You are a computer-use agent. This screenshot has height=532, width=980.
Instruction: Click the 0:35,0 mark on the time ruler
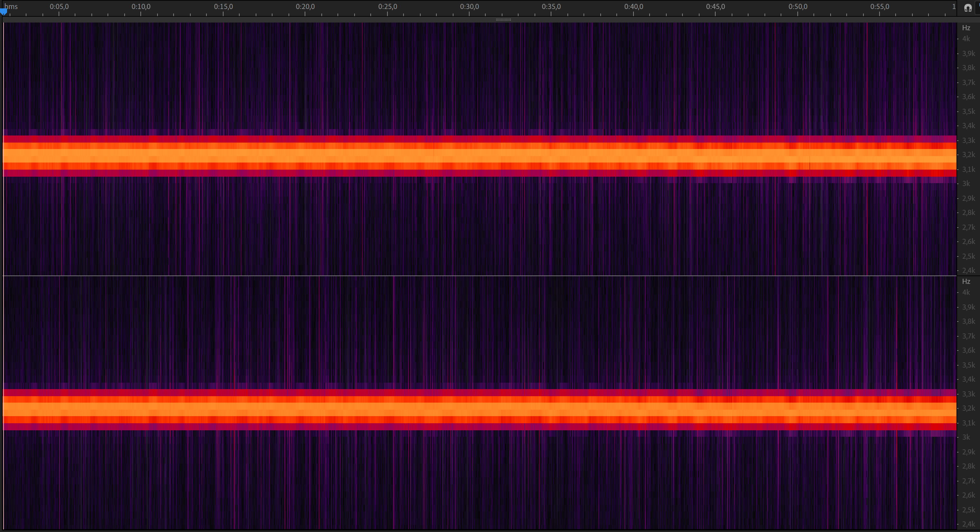pos(551,7)
